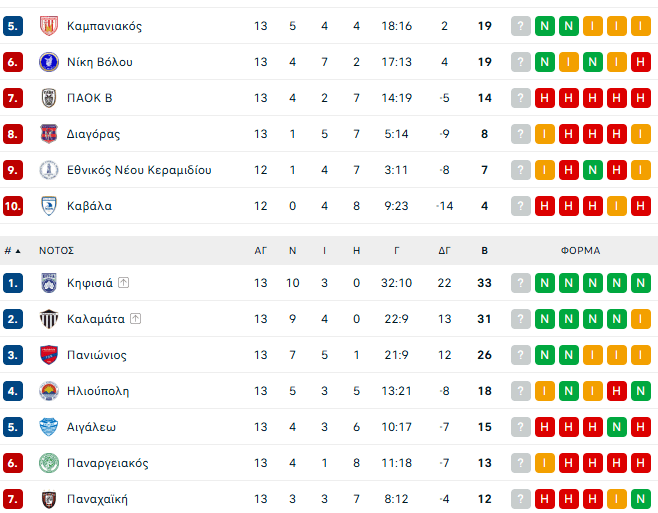
Task: Open the Παναργειακός team link
Action: click(x=107, y=463)
